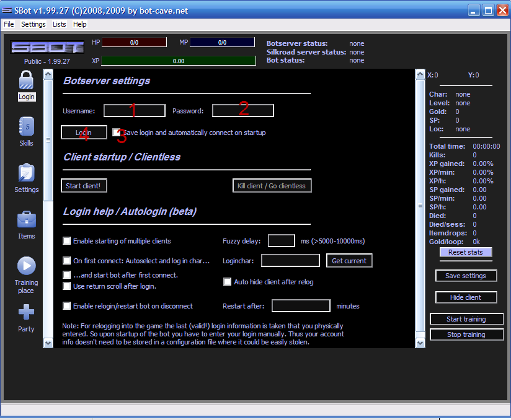Open the Skills sidebar icon
Screen dimensions: 511x420
pos(26,126)
